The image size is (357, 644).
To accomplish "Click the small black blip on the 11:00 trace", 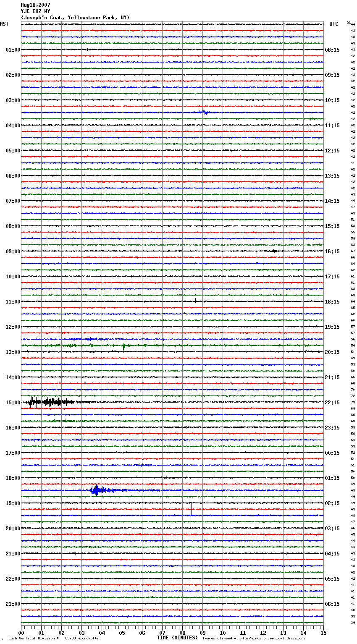I will pyautogui.click(x=196, y=301).
